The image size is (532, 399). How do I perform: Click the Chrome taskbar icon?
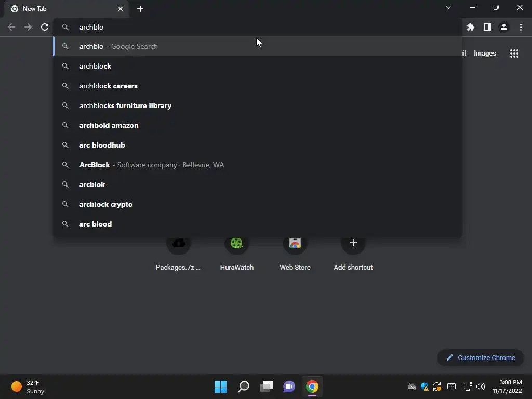coord(312,387)
